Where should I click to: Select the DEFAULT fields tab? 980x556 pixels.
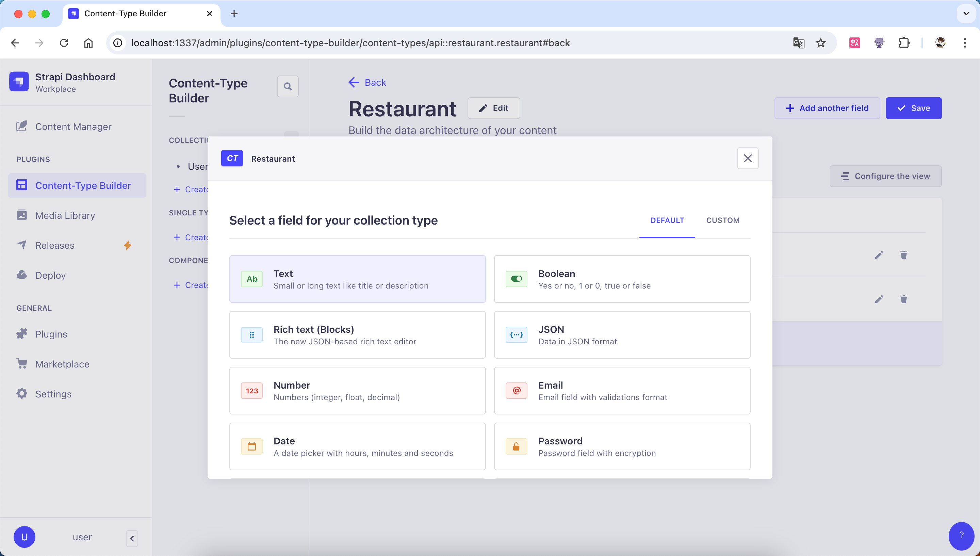tap(667, 220)
